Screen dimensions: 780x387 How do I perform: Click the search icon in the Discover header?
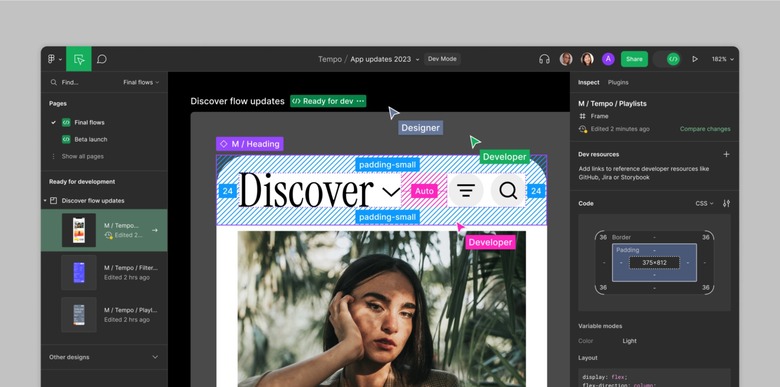pos(508,191)
